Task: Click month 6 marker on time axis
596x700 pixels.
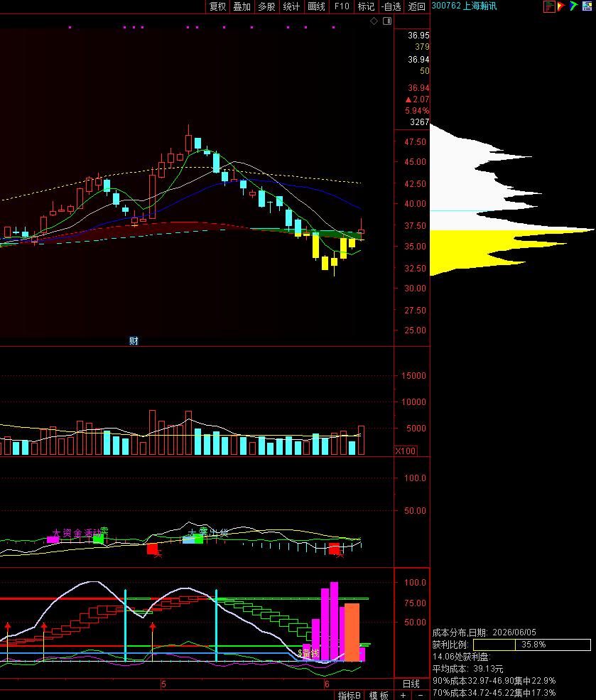Action: [x=327, y=684]
